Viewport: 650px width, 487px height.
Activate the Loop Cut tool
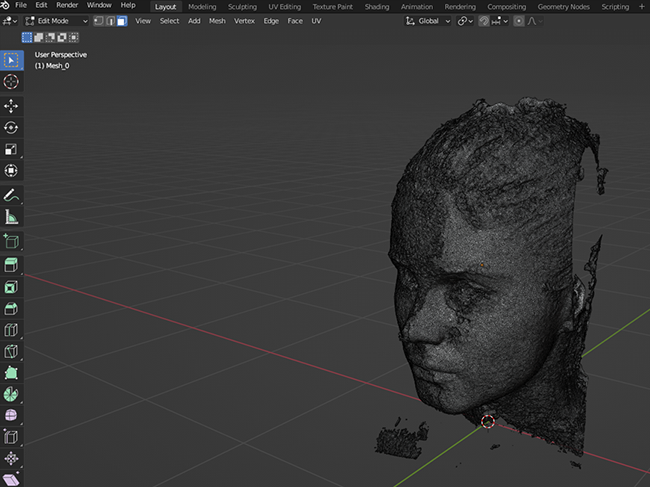(x=12, y=330)
